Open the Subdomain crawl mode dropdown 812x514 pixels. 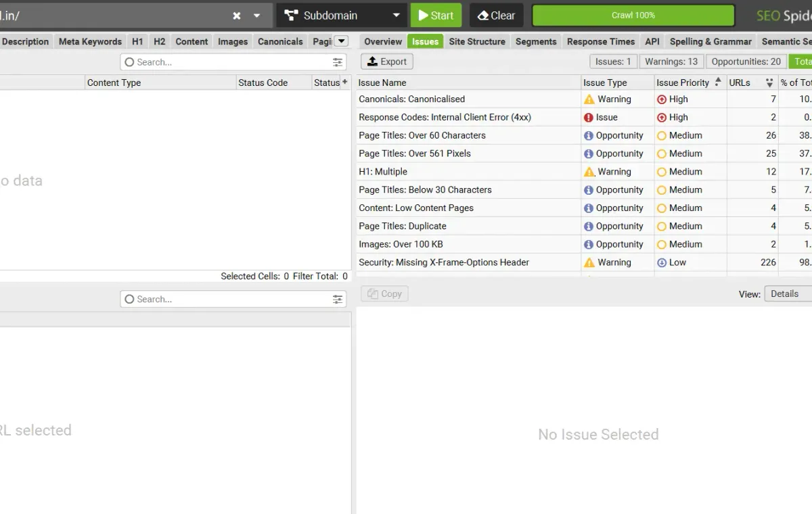coord(342,15)
